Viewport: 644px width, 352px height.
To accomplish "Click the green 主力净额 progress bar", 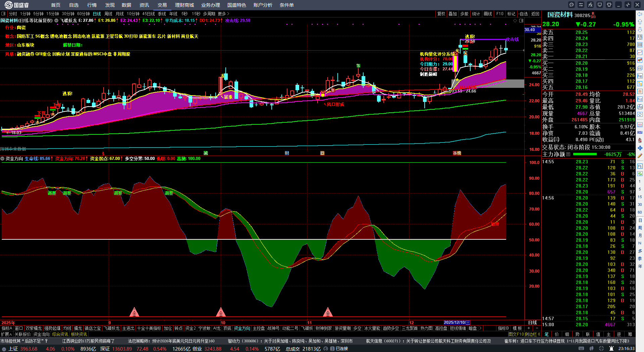I will point(585,155).
